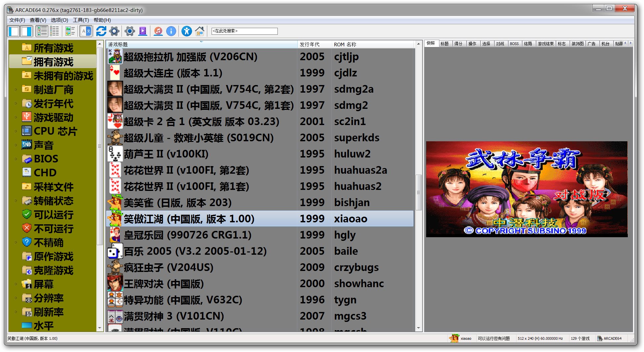Click the 水平 screen icon
The width and height of the screenshot is (644, 352).
click(x=27, y=325)
